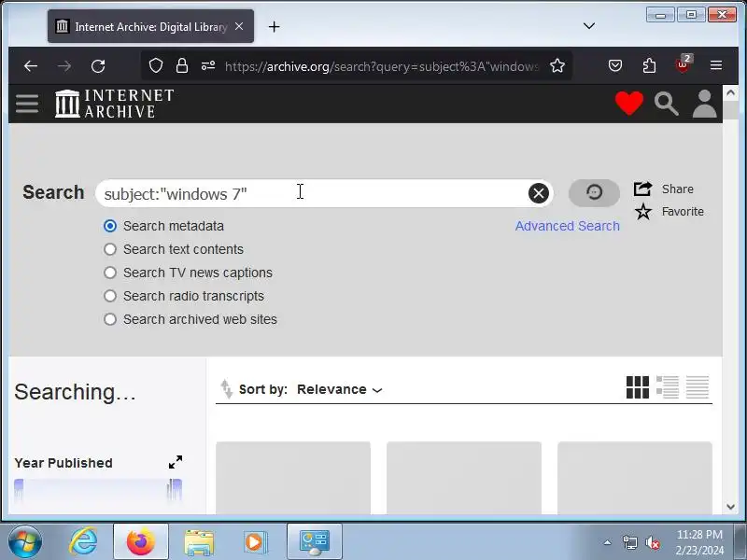Select Search radio transcripts option

pyautogui.click(x=110, y=296)
